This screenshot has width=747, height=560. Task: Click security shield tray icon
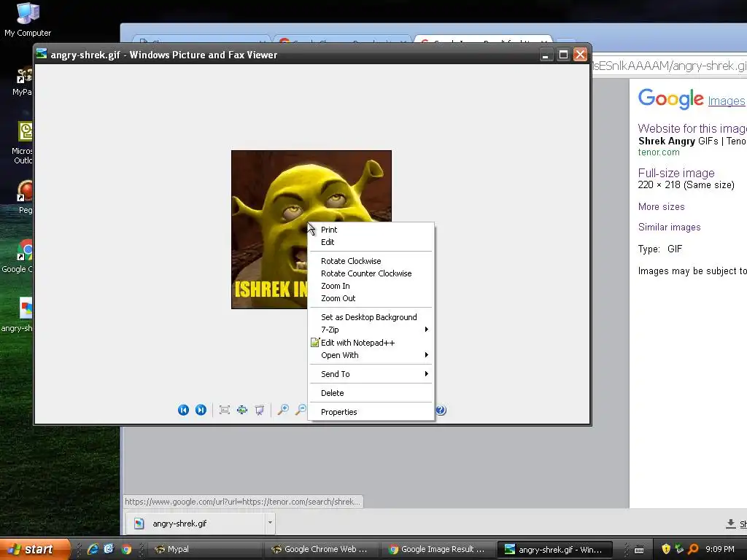pos(666,549)
